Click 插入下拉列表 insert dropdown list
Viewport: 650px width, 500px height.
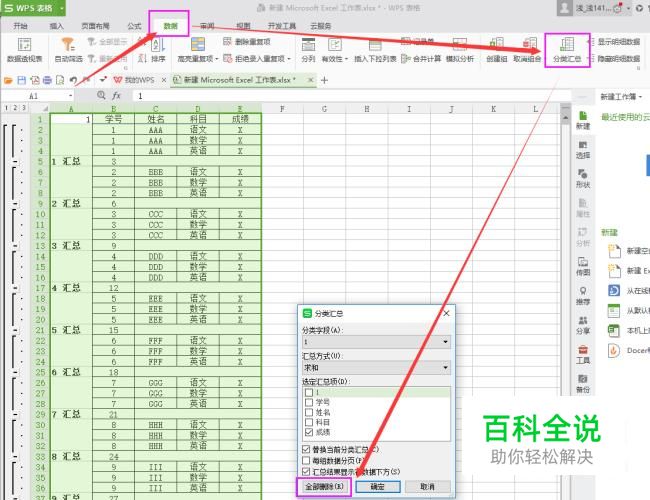click(375, 50)
